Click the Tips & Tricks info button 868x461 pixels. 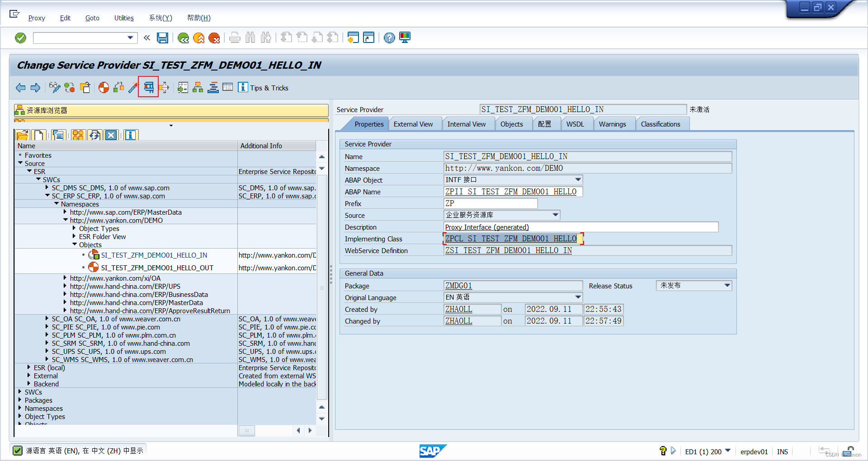click(x=263, y=88)
